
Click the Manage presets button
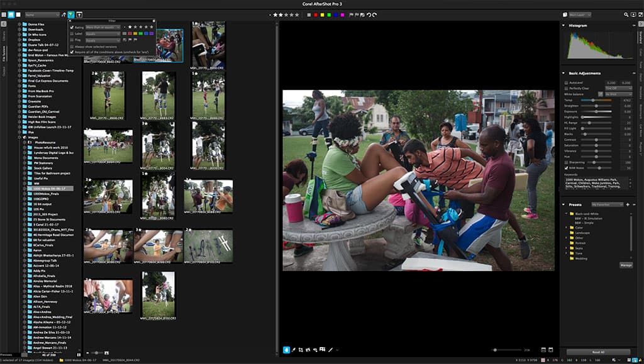pyautogui.click(x=625, y=265)
